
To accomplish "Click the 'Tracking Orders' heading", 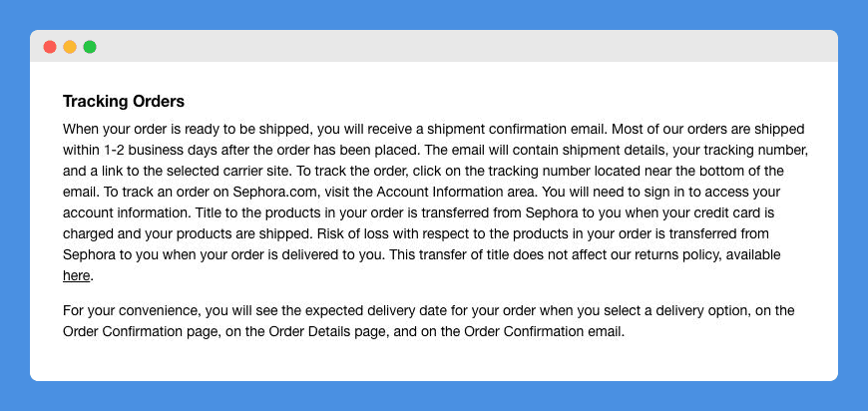I will [124, 101].
